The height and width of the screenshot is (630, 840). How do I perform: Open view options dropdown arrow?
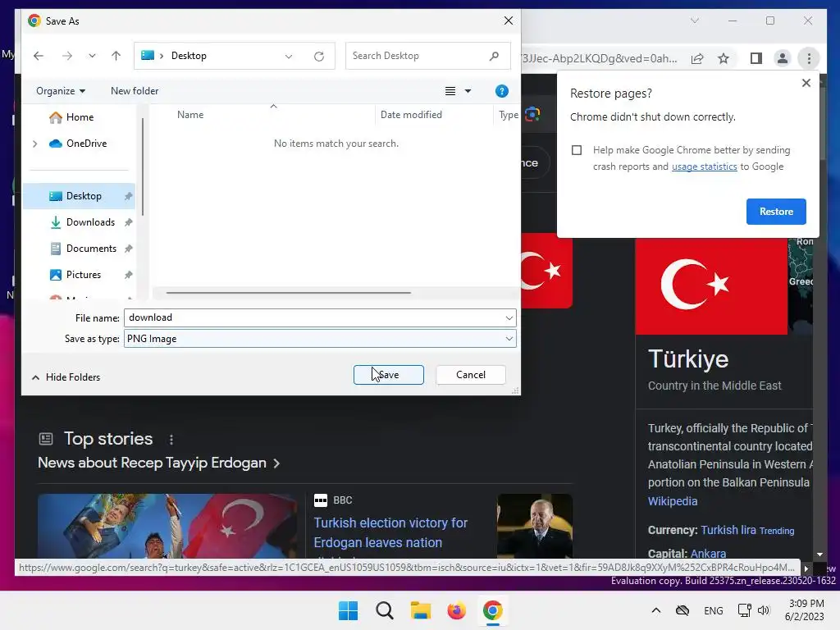pos(468,91)
